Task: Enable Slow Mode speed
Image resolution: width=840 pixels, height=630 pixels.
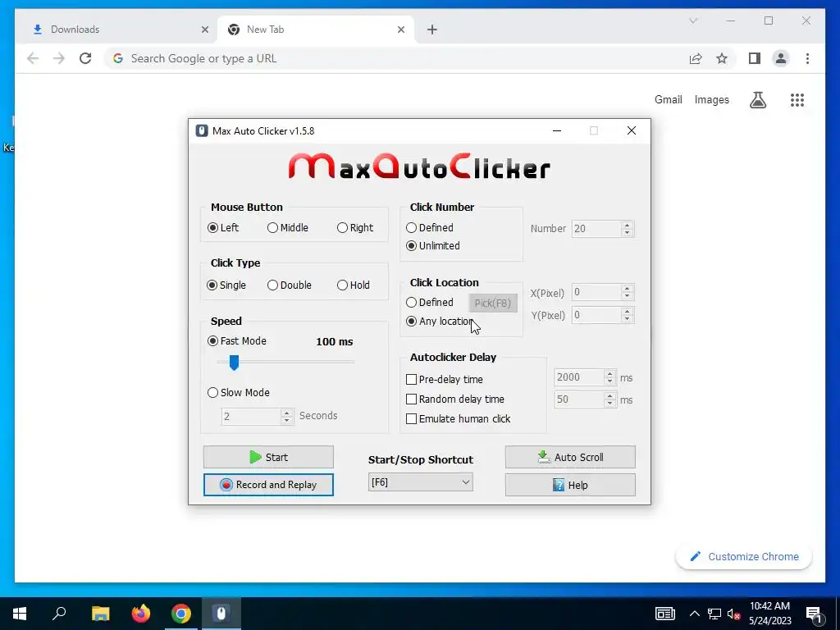Action: (x=239, y=393)
